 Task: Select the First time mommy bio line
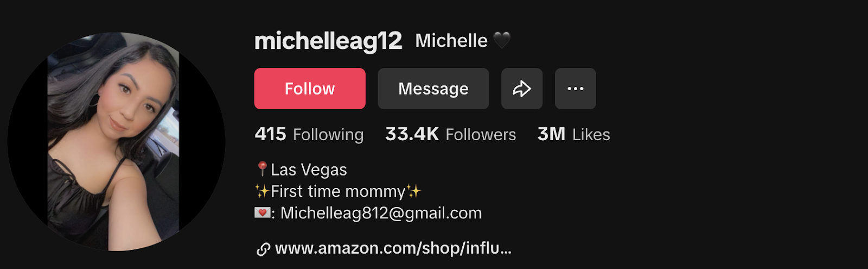338,191
